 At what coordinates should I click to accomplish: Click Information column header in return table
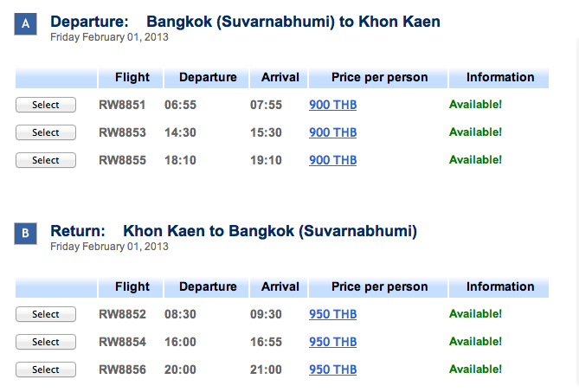(x=499, y=286)
